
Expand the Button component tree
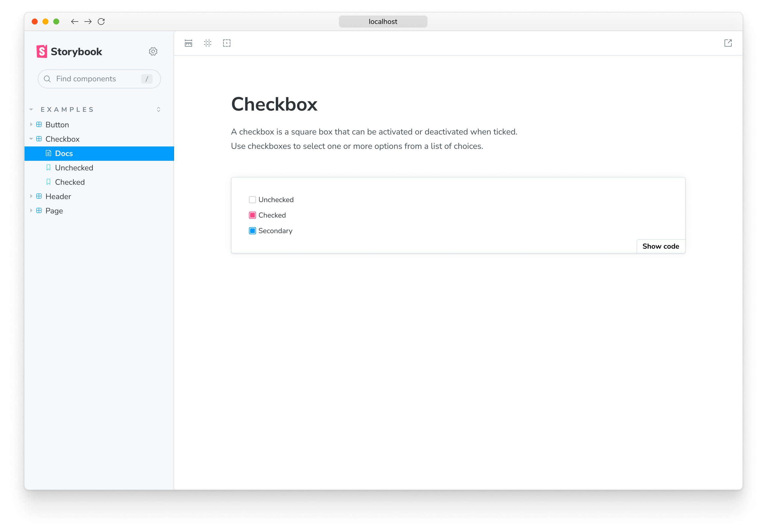[x=31, y=125]
